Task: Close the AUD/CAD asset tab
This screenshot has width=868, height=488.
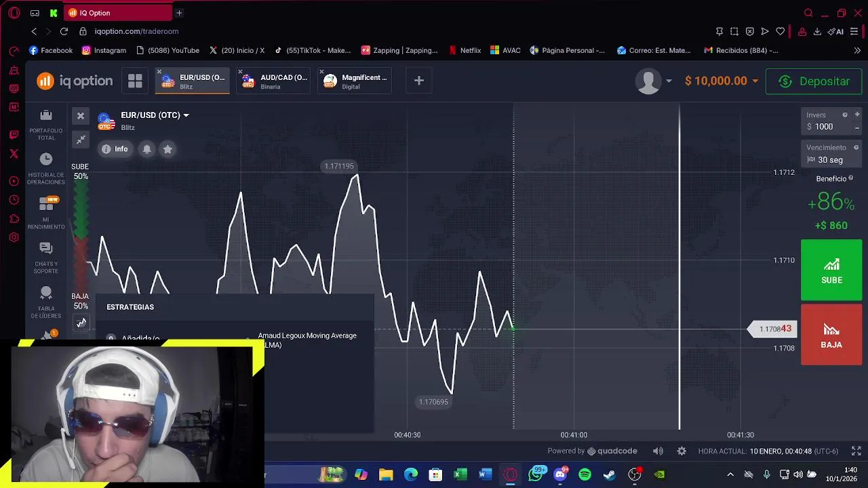Action: 240,72
